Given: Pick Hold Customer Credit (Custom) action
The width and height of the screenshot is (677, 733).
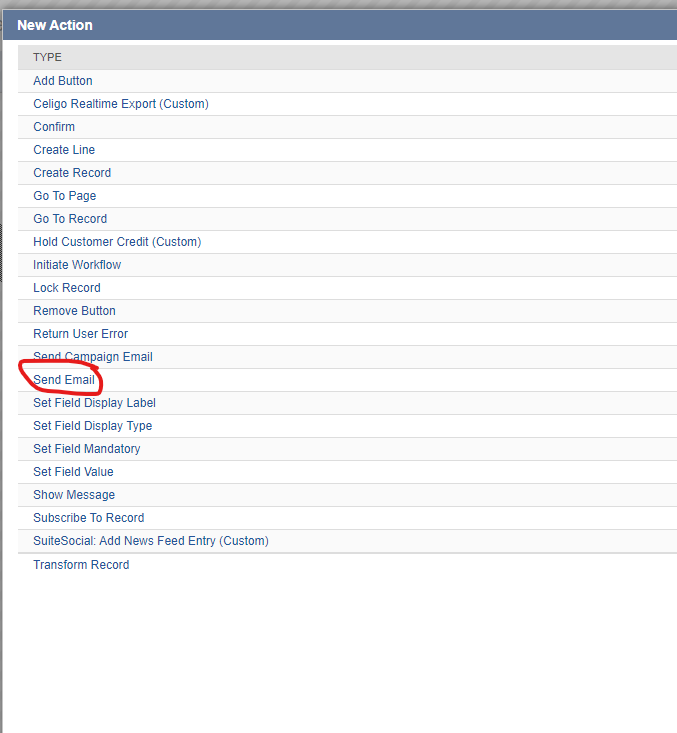Looking at the screenshot, I should [x=117, y=242].
